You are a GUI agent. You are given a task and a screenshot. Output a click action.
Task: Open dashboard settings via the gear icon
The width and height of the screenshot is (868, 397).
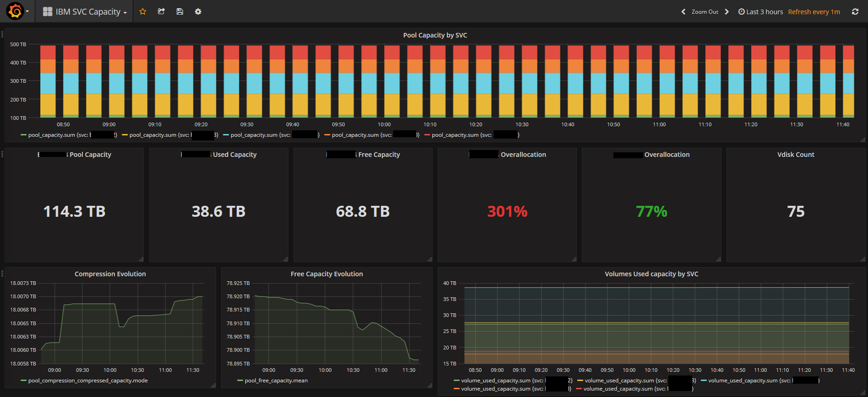(x=198, y=11)
